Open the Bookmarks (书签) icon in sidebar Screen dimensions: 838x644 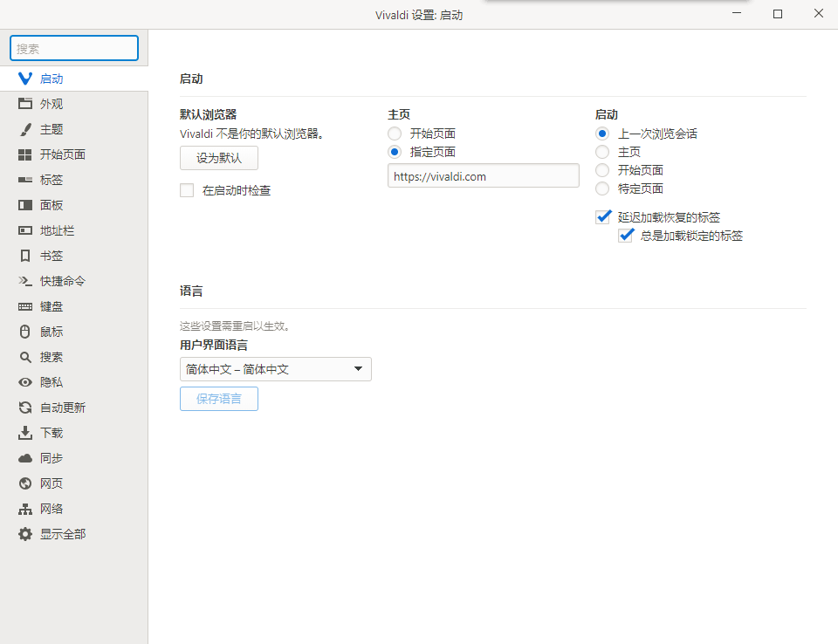point(25,256)
